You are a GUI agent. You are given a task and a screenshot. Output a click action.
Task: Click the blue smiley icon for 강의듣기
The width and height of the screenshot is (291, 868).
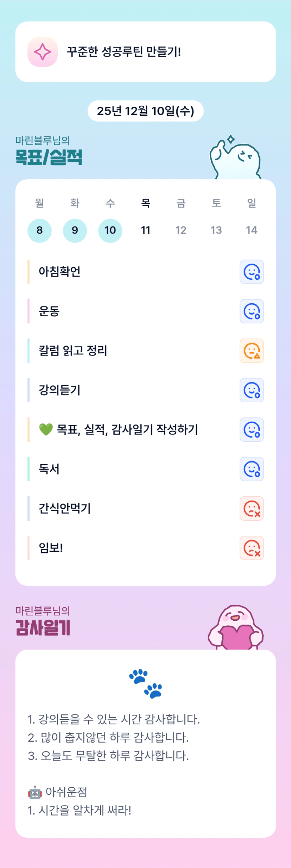252,390
